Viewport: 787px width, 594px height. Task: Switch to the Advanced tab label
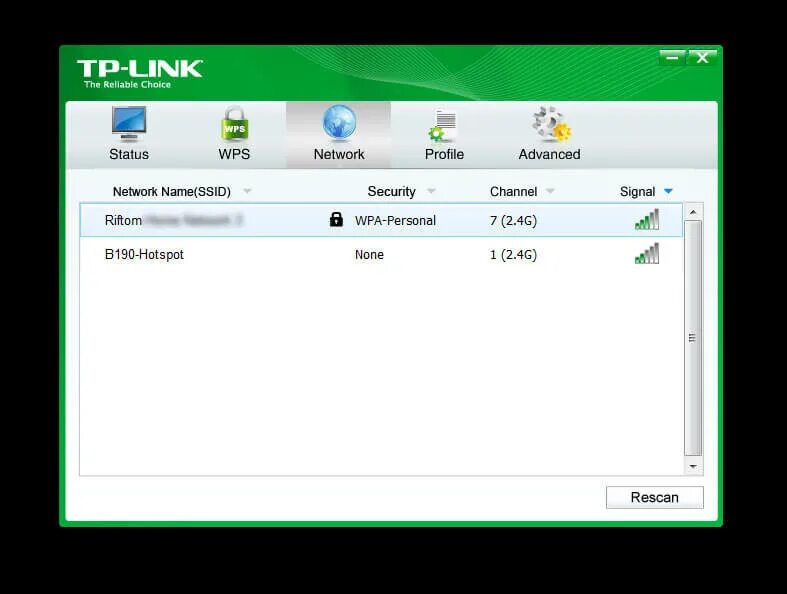[x=549, y=154]
